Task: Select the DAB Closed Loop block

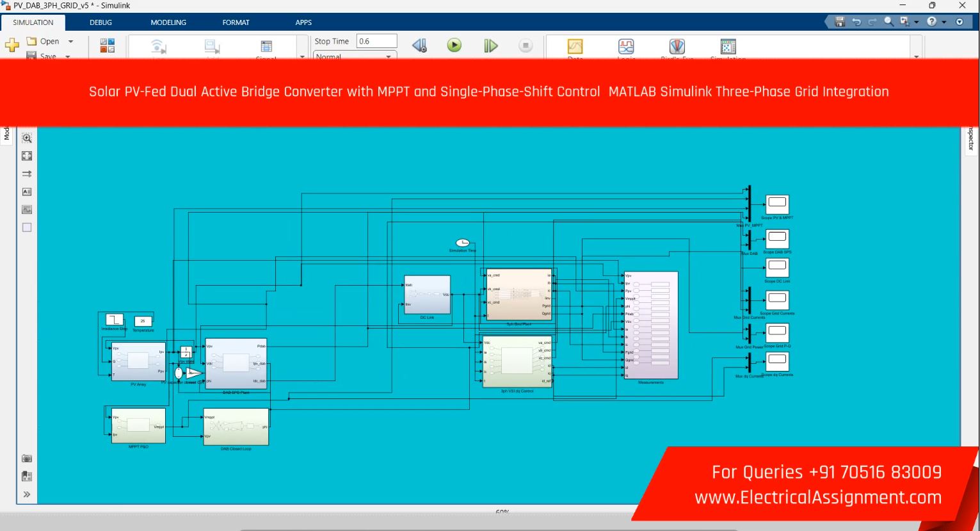Action: point(236,427)
